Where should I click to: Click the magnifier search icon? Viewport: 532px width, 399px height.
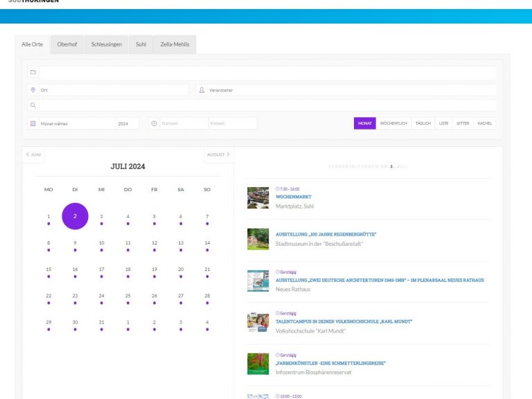[x=33, y=105]
